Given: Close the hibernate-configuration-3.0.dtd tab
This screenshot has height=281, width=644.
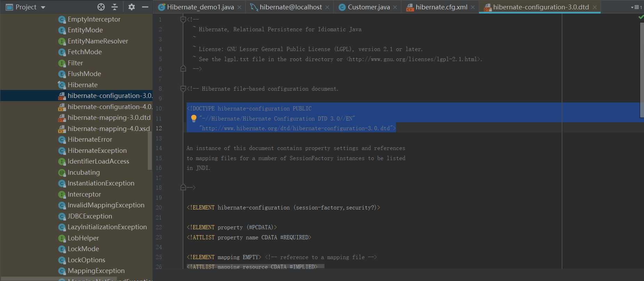Looking at the screenshot, I should [595, 7].
